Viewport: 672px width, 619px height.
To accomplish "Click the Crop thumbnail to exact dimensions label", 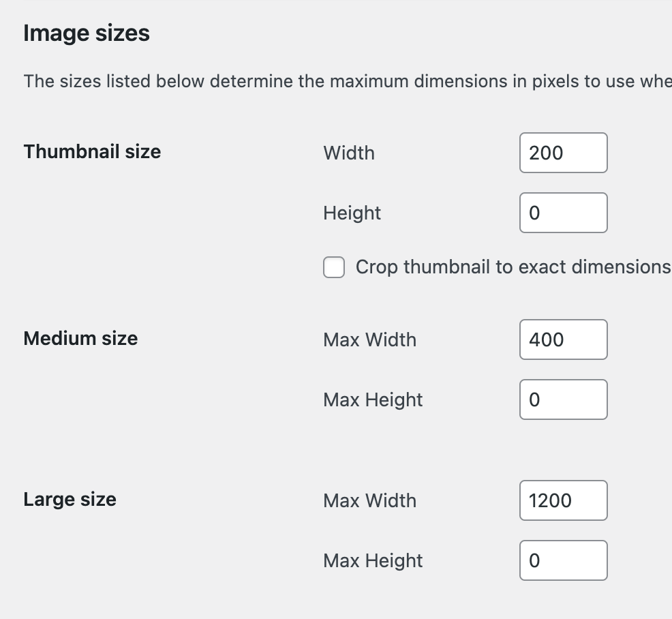I will click(x=513, y=267).
